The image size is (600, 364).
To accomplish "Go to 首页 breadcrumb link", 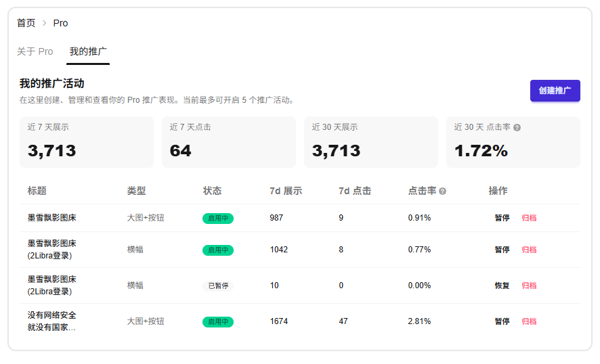I will coord(26,23).
